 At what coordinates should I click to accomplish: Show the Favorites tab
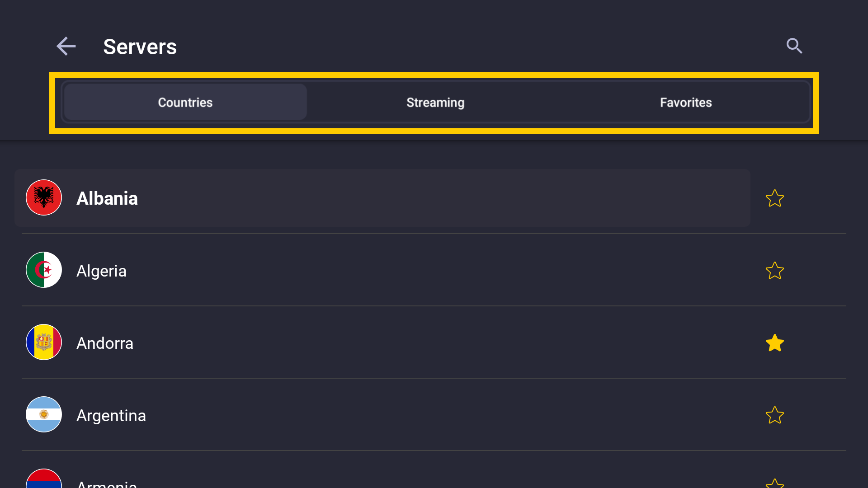686,102
